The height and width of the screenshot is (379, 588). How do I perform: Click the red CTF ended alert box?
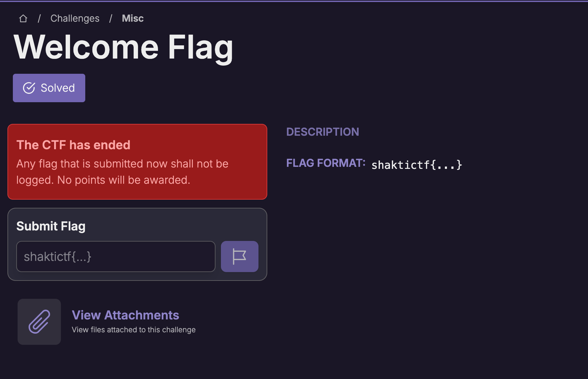137,162
